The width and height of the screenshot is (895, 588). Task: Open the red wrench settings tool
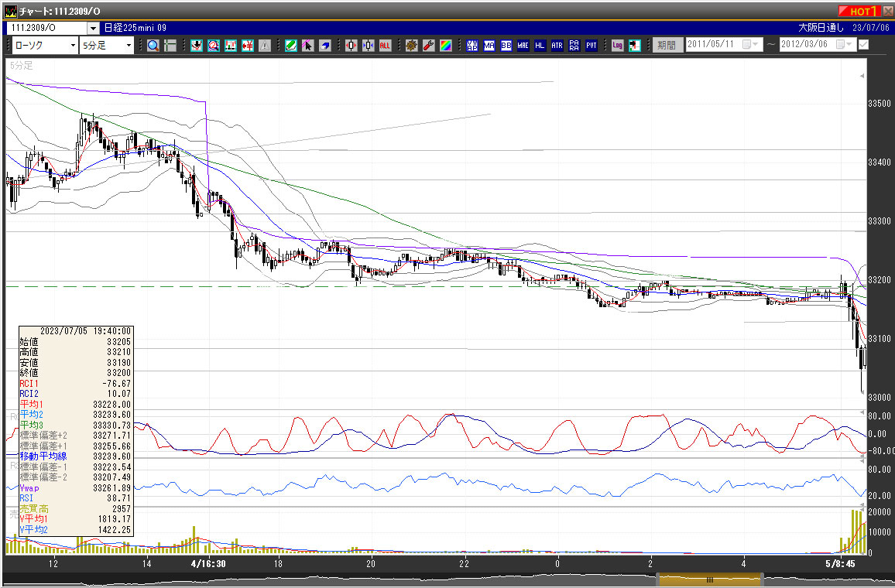pos(429,46)
